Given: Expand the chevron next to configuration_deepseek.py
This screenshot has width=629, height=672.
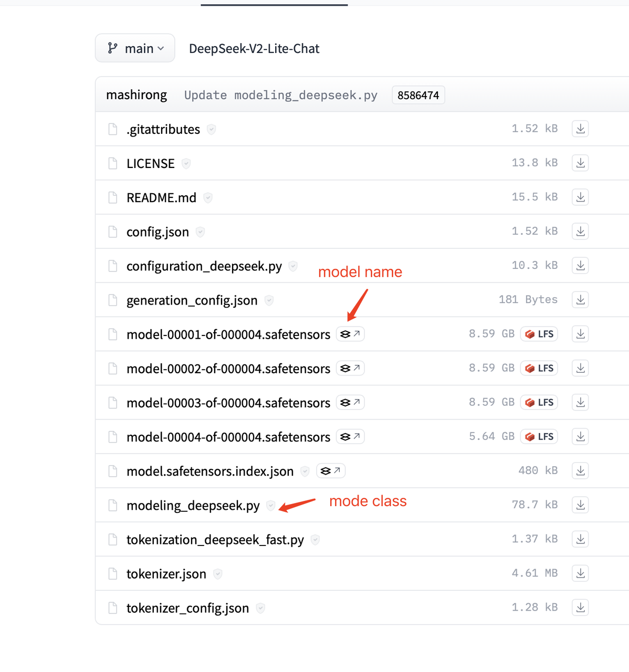Looking at the screenshot, I should (x=292, y=266).
